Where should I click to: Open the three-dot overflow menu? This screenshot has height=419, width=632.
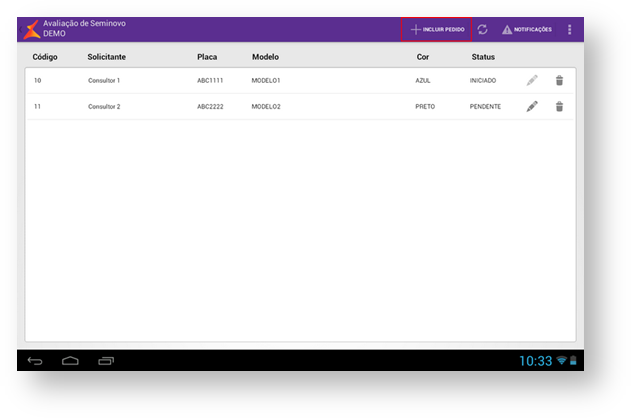[x=570, y=29]
